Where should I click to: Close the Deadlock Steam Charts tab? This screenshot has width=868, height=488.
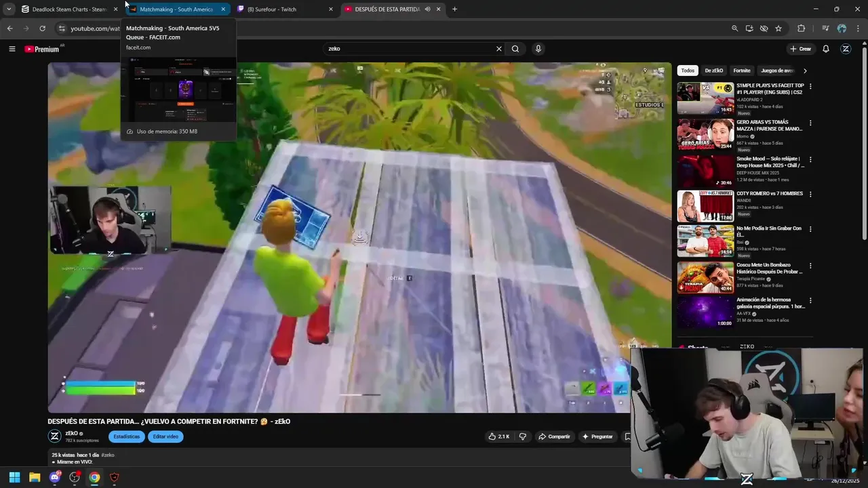[116, 9]
